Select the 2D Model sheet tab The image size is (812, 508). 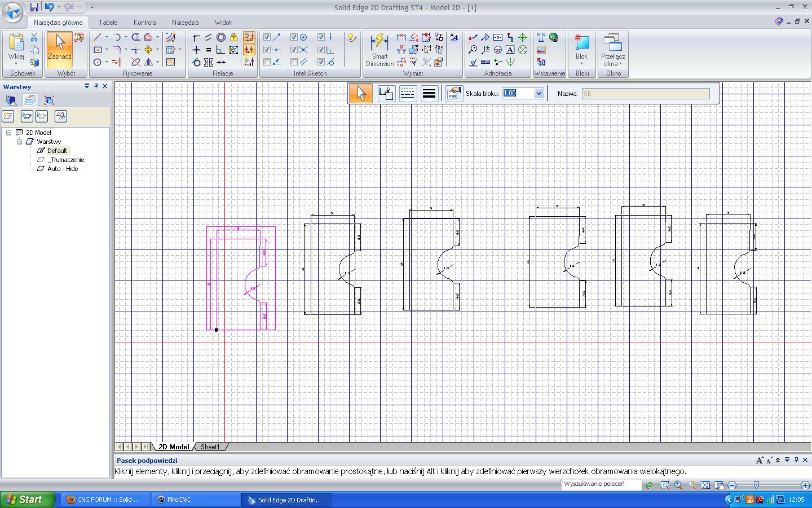tap(174, 447)
